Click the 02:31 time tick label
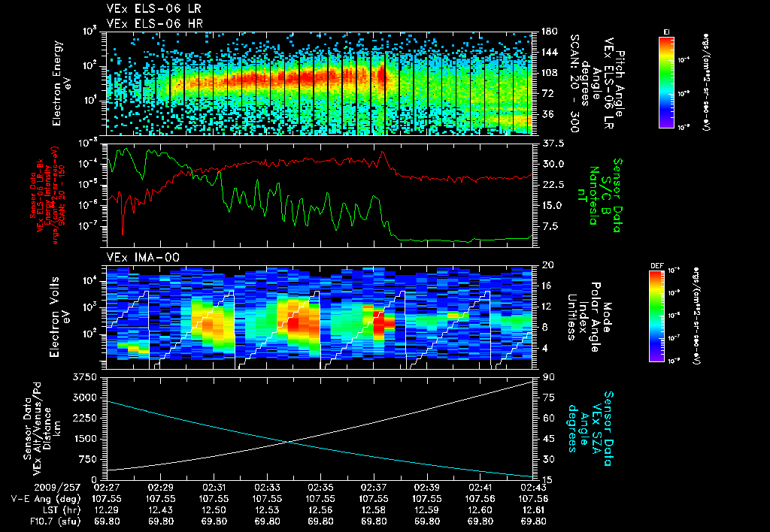The width and height of the screenshot is (770, 532). tap(214, 488)
